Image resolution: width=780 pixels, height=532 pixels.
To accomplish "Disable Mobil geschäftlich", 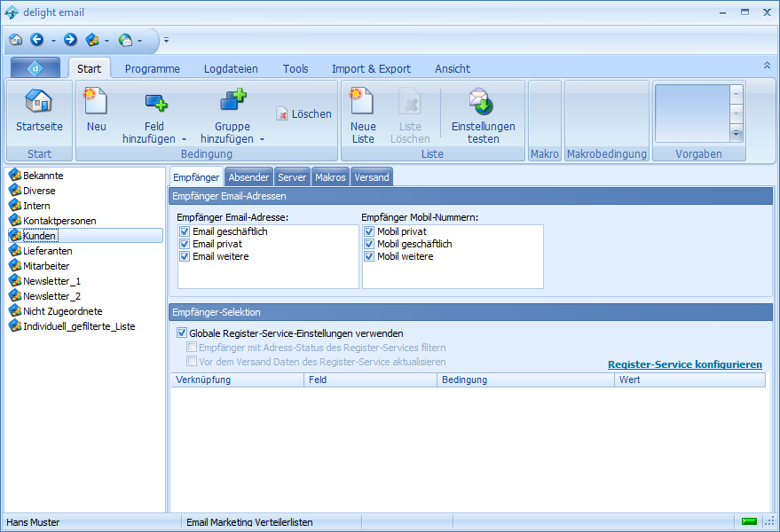I will tap(368, 244).
